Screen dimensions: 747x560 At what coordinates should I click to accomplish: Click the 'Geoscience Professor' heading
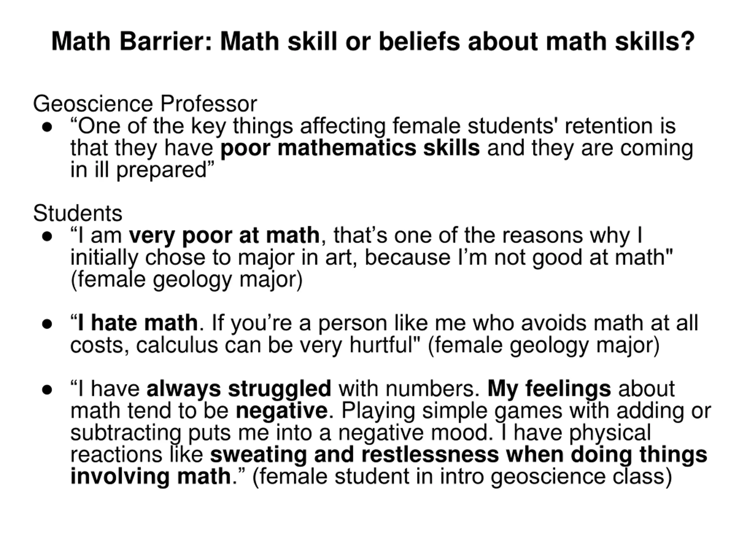pos(145,104)
